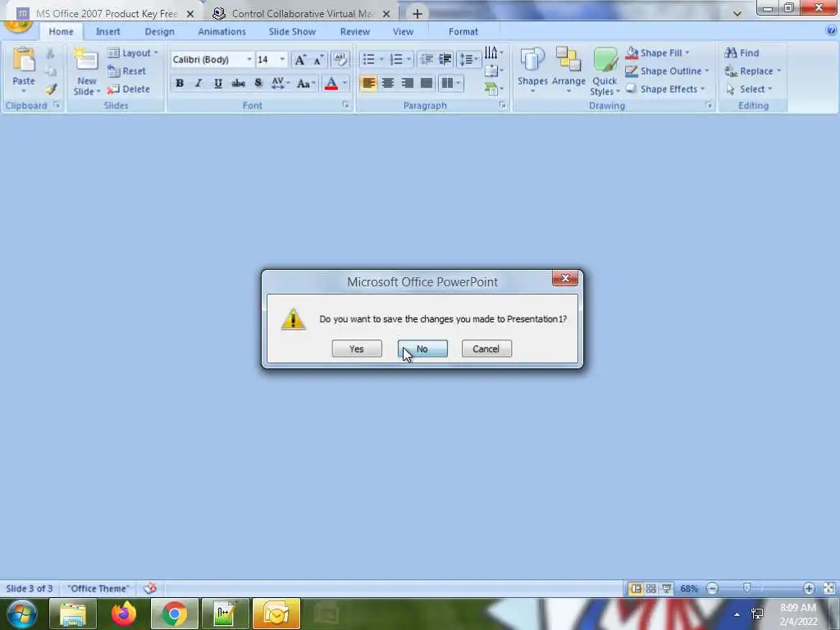This screenshot has width=840, height=630.
Task: Toggle Text Shadow formatting
Action: tap(258, 83)
